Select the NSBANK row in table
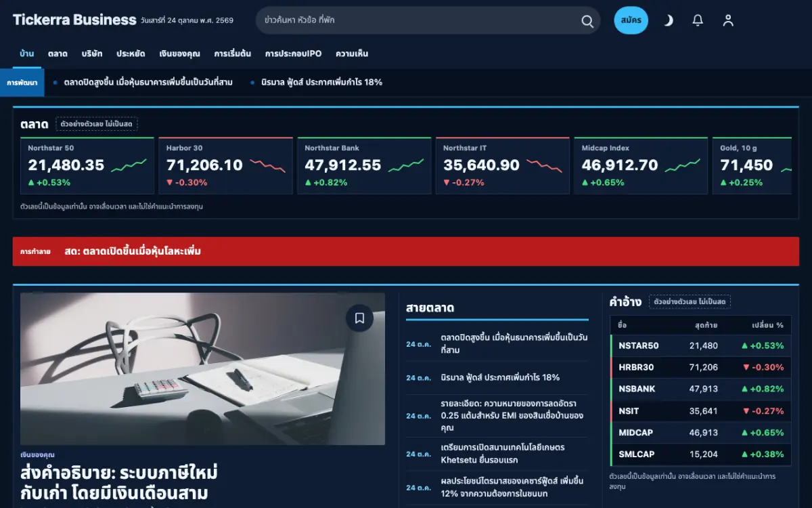 tap(700, 389)
